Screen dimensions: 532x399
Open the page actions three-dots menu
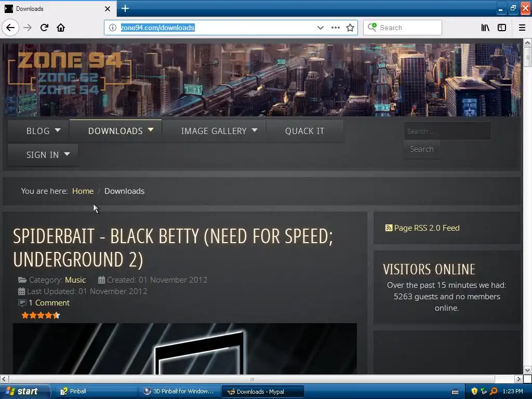[336, 28]
